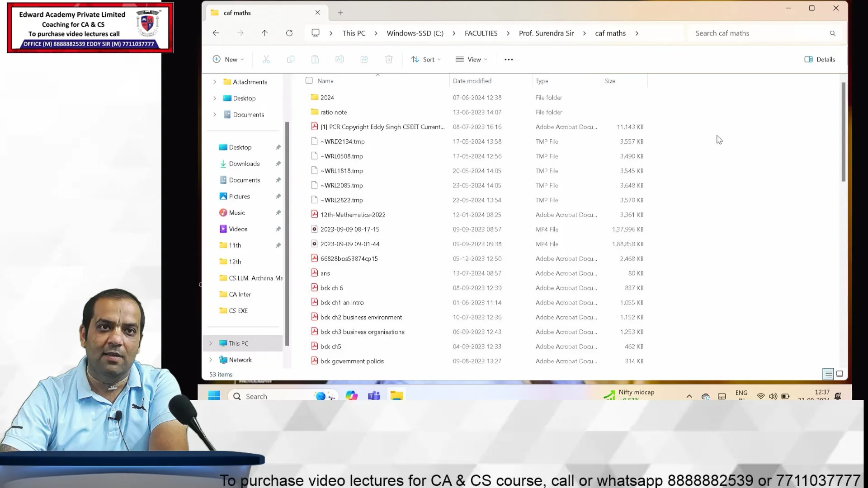The image size is (868, 488).
Task: Click the Delete trash icon
Action: (x=389, y=59)
